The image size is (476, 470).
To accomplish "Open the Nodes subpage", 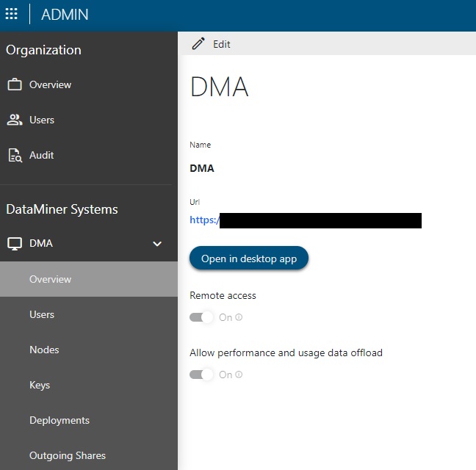I will coord(89,350).
